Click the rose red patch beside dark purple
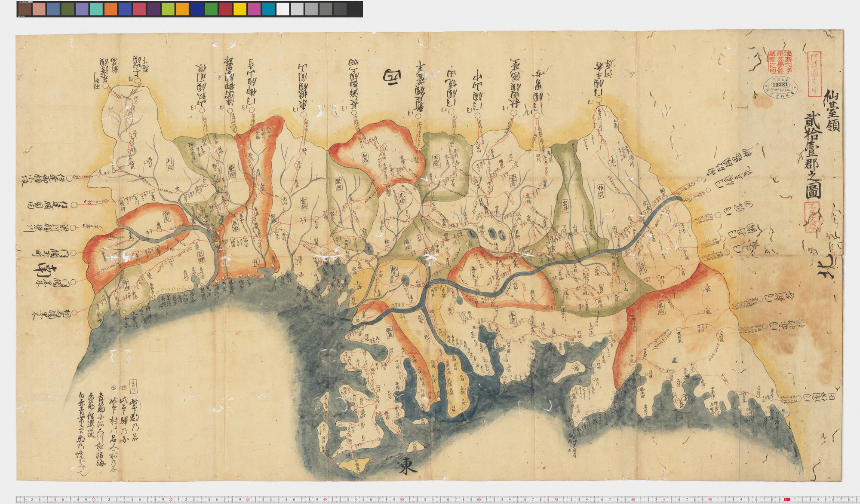The image size is (860, 504). (x=139, y=9)
